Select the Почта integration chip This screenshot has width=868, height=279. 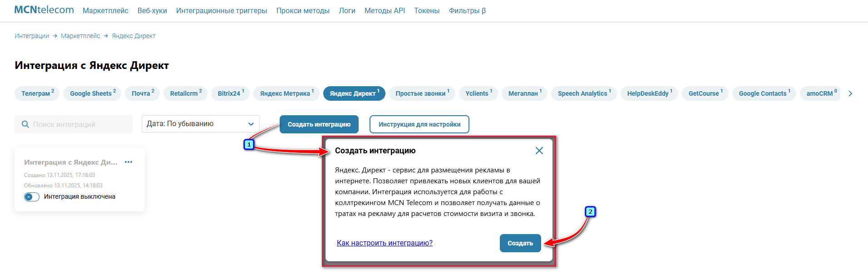point(143,93)
